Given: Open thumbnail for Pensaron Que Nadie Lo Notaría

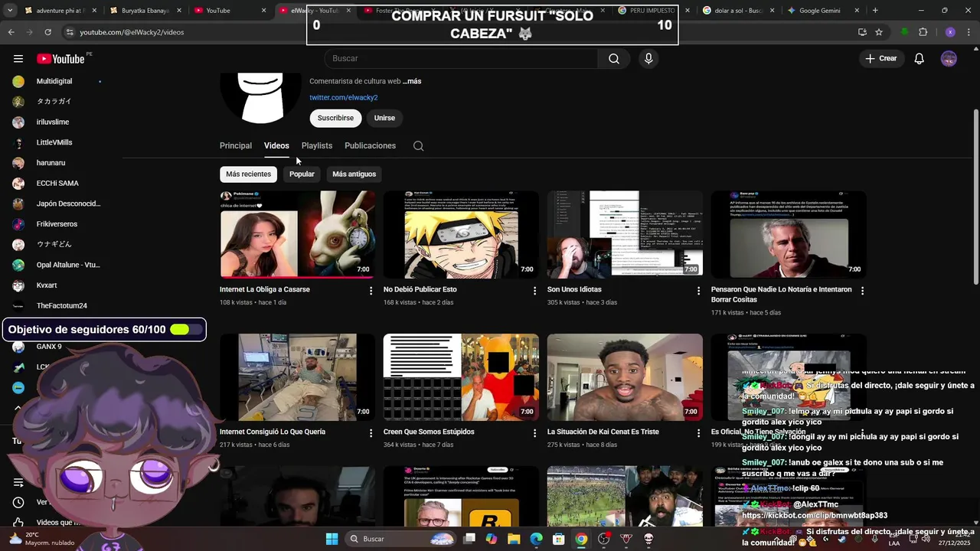Looking at the screenshot, I should [x=789, y=234].
